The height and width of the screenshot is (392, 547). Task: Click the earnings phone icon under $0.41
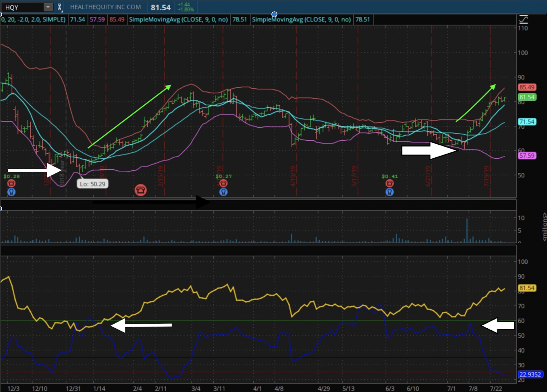click(389, 183)
